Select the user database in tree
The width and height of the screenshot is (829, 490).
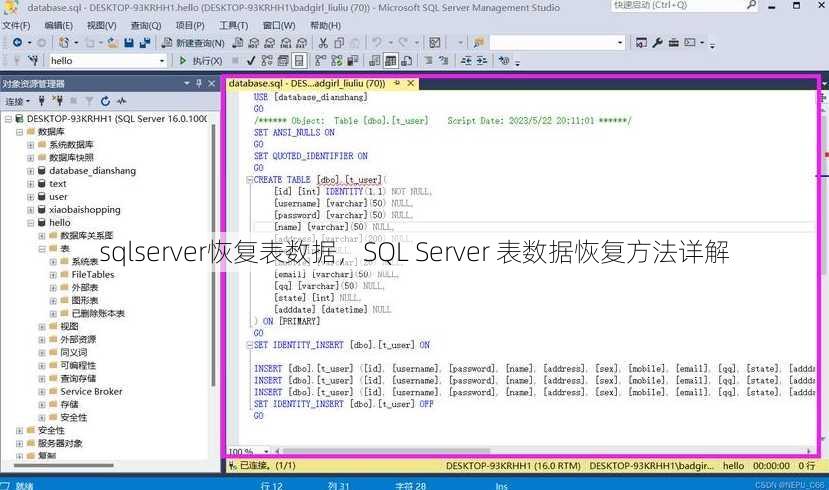(58, 197)
